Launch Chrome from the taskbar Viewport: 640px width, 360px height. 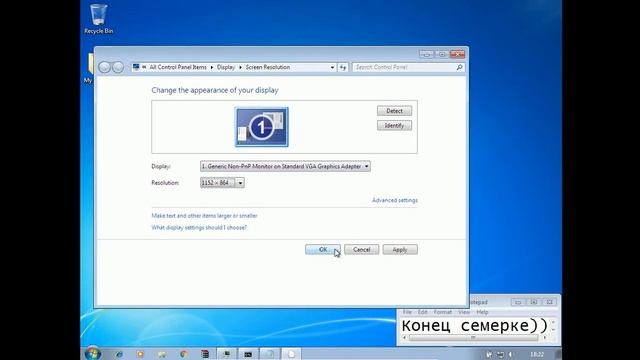184,354
